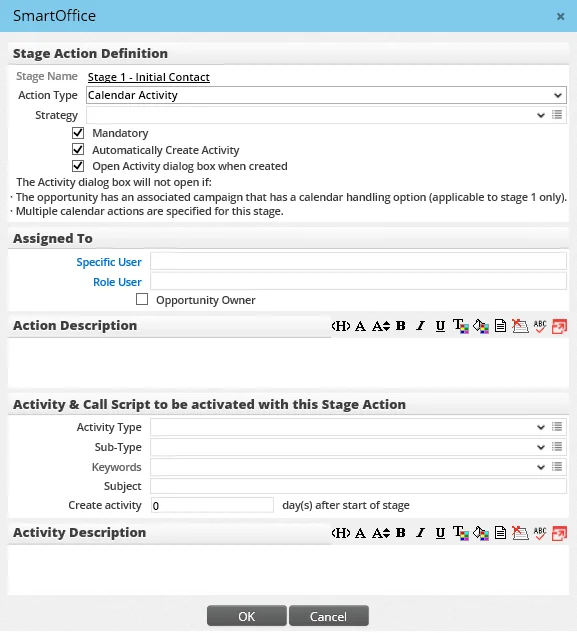Click the Create activity days field

(x=212, y=505)
